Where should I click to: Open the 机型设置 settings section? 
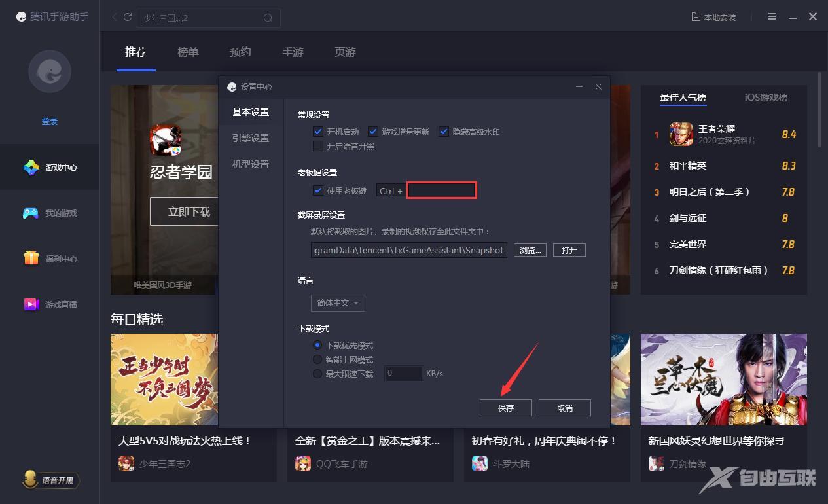tap(251, 165)
